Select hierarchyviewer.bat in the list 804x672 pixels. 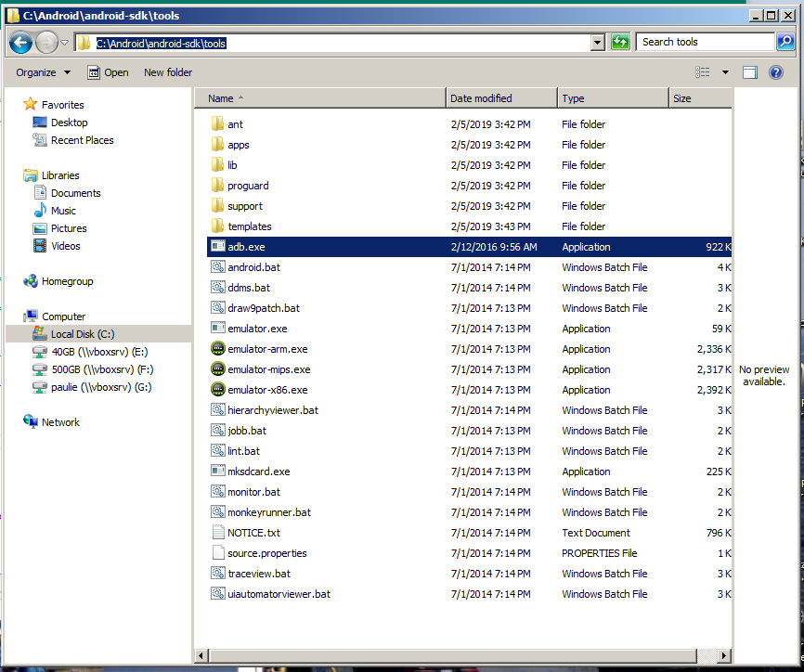pyautogui.click(x=273, y=410)
